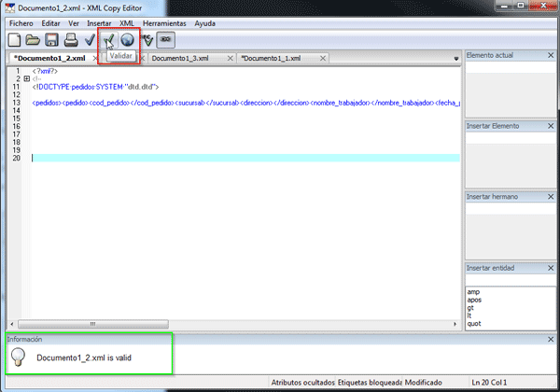Open in browser with the globe icon
Viewport: 560px width, 392px height.
coord(127,40)
